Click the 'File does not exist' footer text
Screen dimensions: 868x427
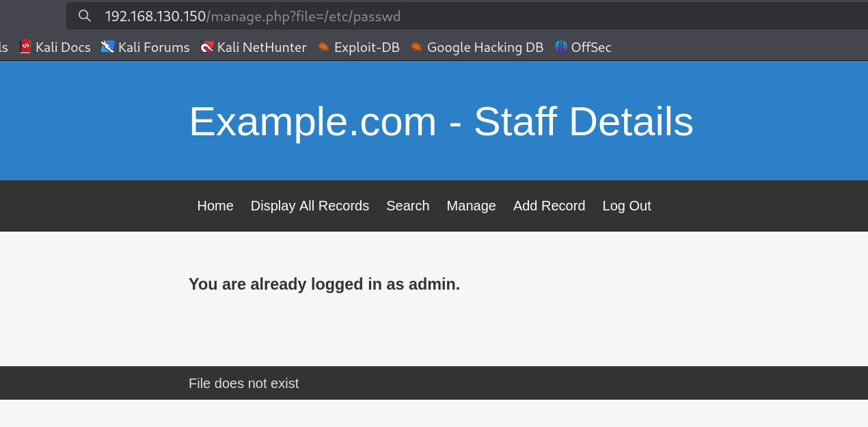point(243,383)
